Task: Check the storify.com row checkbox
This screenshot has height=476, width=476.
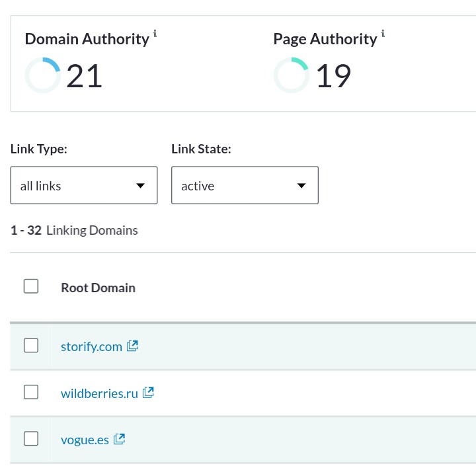Action: 31,346
